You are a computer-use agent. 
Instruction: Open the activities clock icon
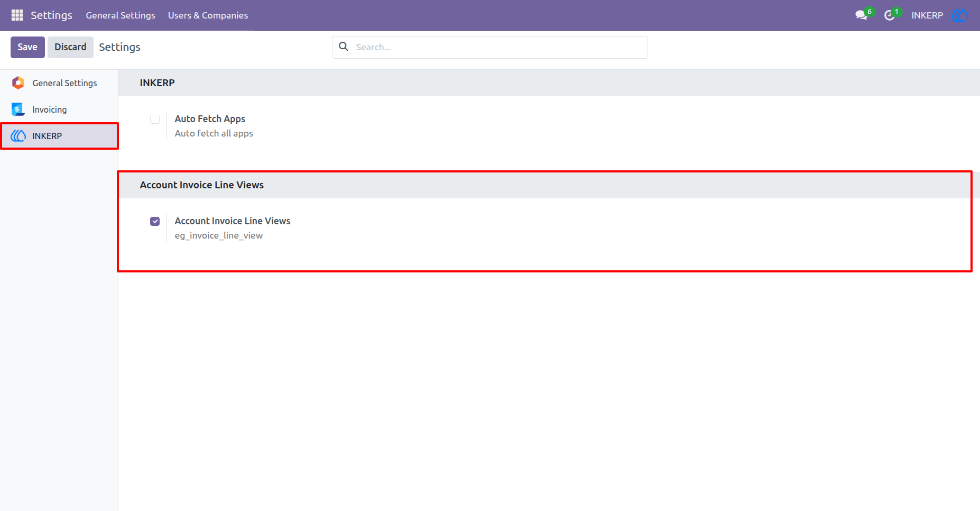[x=890, y=15]
